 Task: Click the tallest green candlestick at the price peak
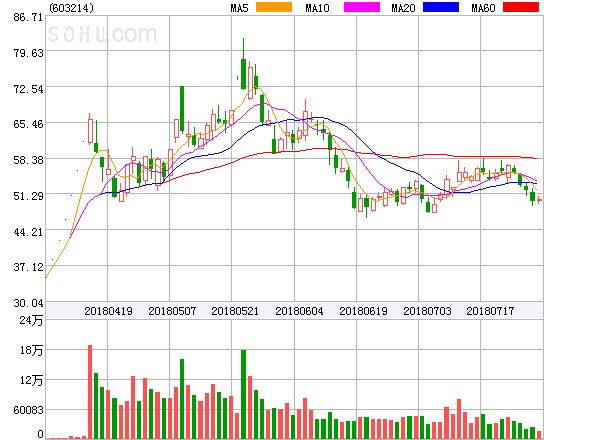pyautogui.click(x=243, y=64)
